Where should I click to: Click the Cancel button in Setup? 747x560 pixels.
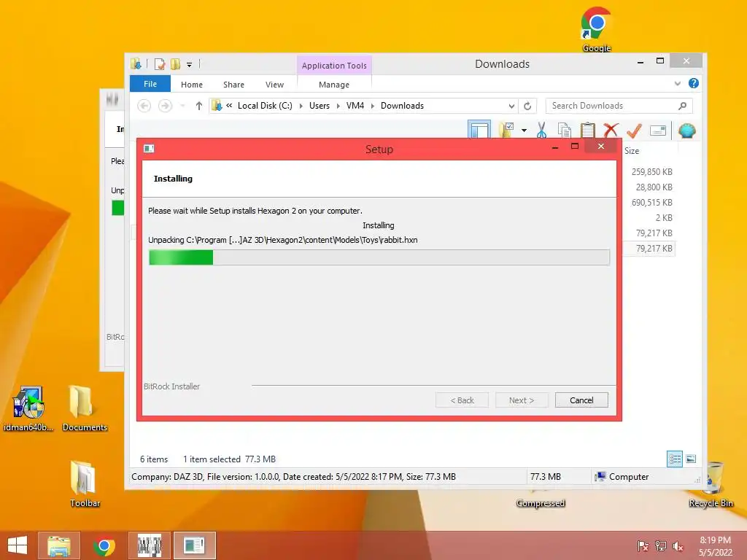pyautogui.click(x=581, y=400)
